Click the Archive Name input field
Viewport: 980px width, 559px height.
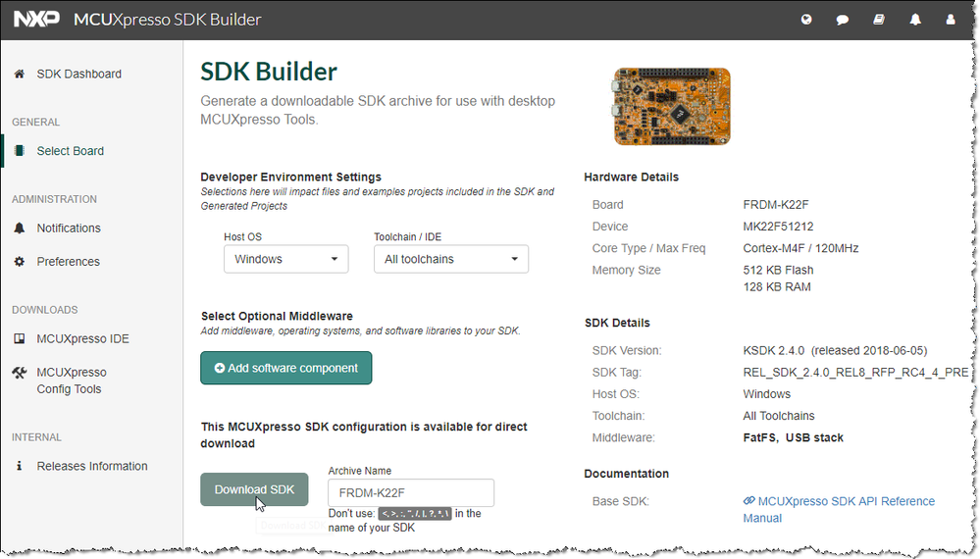pos(411,492)
